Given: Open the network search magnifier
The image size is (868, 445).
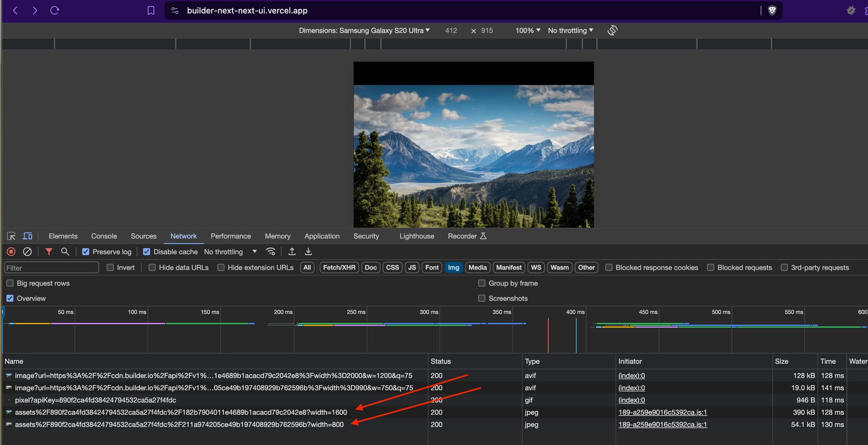Looking at the screenshot, I should tap(65, 252).
